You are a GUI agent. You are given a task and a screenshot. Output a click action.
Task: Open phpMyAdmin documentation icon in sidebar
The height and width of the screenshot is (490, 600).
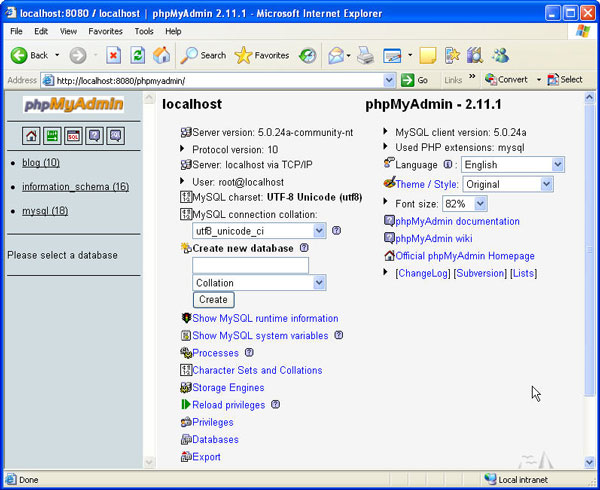[x=94, y=136]
